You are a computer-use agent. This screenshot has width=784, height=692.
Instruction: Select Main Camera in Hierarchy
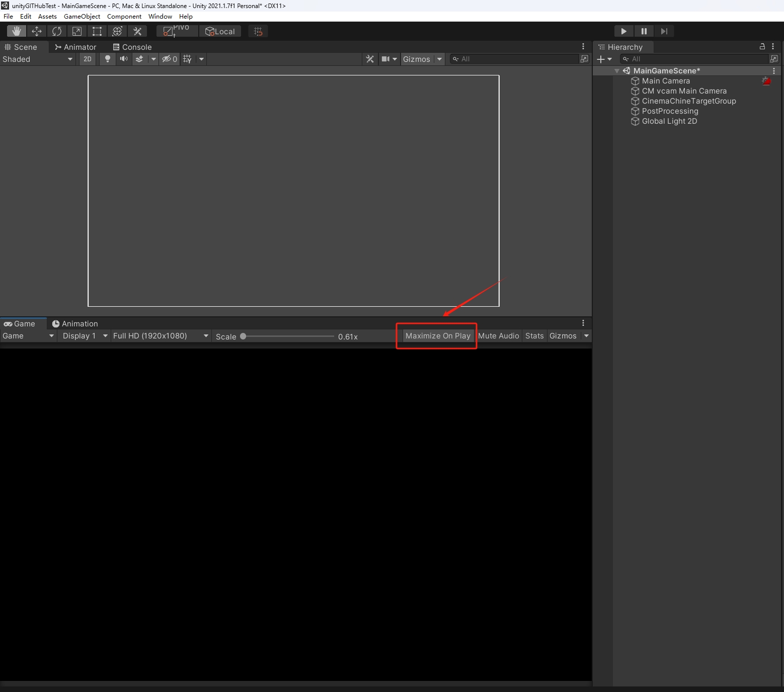(x=666, y=81)
